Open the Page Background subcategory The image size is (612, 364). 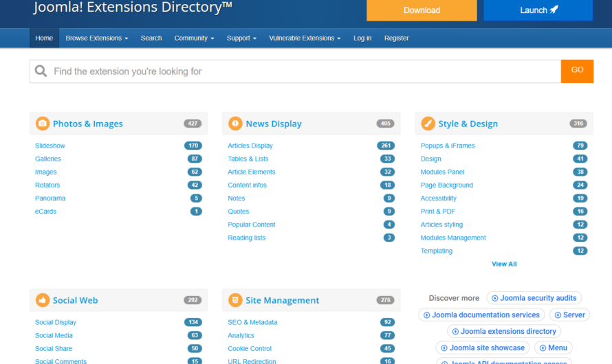click(x=447, y=185)
